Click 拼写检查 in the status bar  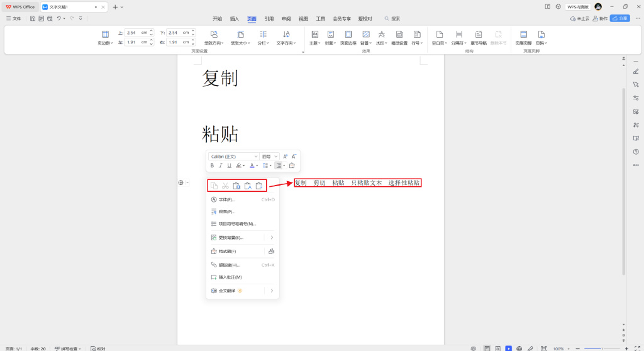(x=68, y=348)
